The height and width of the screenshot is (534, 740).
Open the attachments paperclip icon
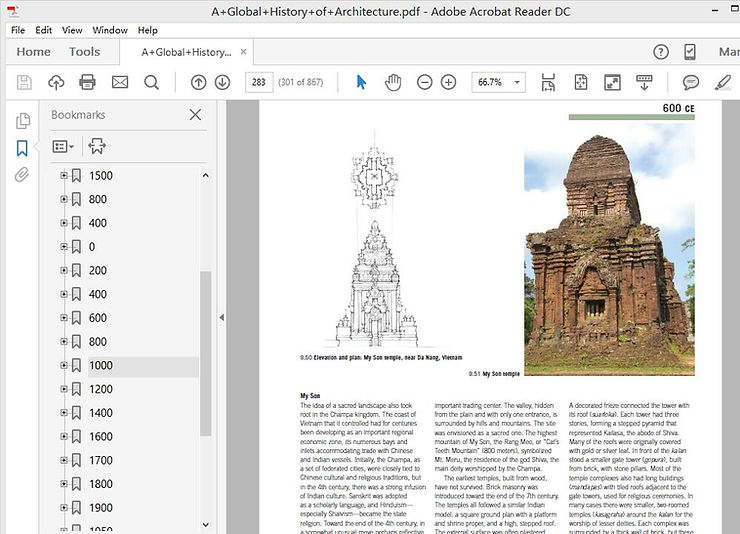click(x=22, y=175)
